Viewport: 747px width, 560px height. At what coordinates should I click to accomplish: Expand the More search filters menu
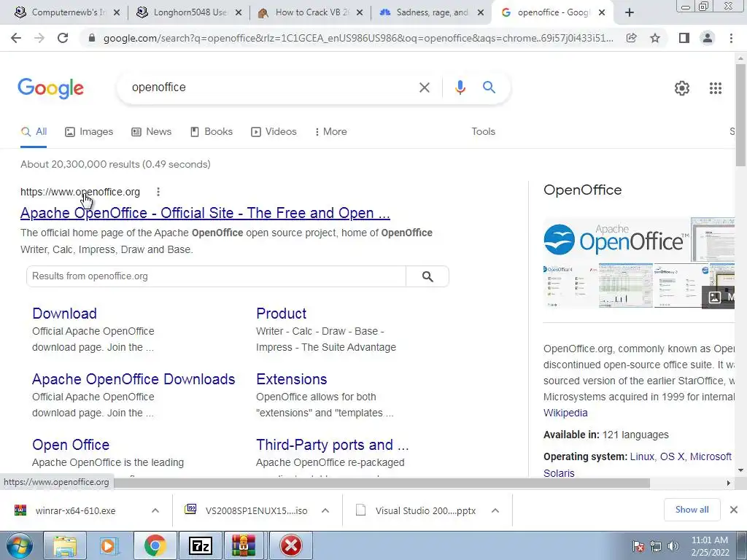coord(330,132)
